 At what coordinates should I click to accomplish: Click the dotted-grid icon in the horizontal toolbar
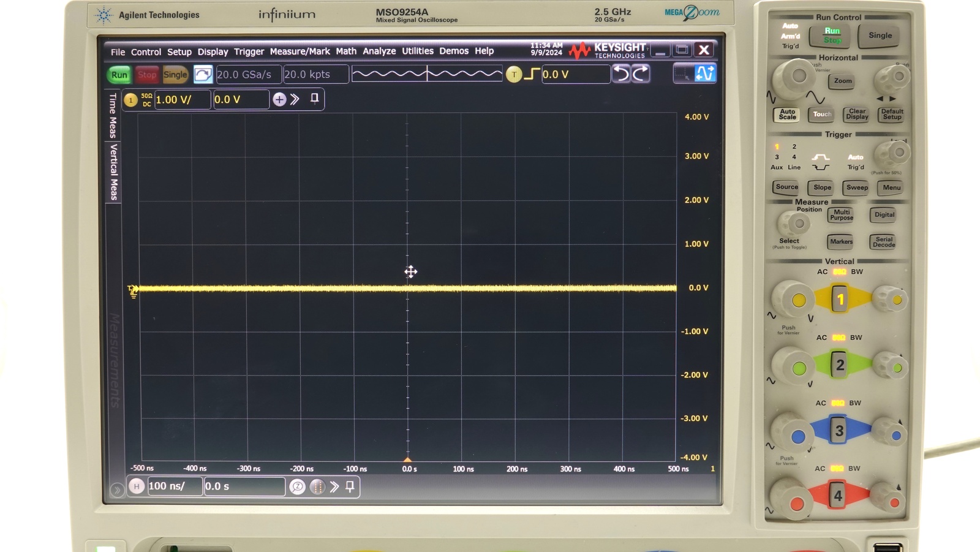317,486
